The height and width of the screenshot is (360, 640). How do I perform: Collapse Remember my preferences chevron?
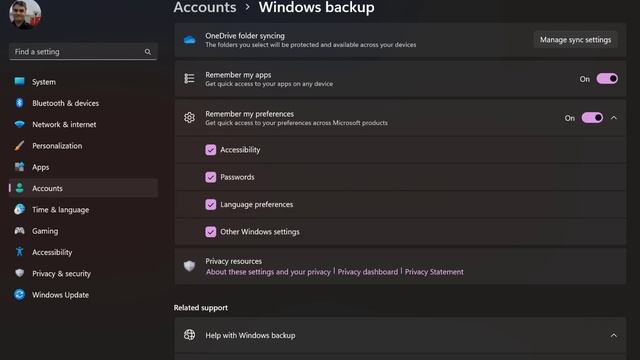point(614,118)
